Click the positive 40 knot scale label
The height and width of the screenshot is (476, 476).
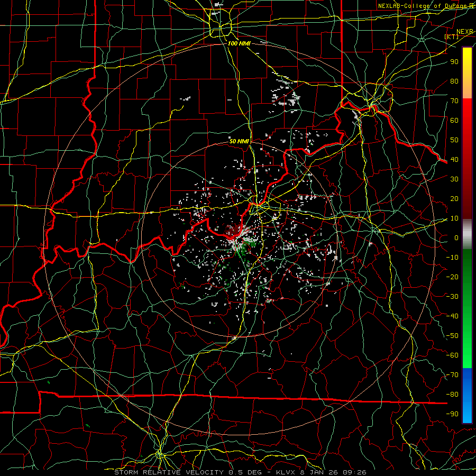coord(454,159)
